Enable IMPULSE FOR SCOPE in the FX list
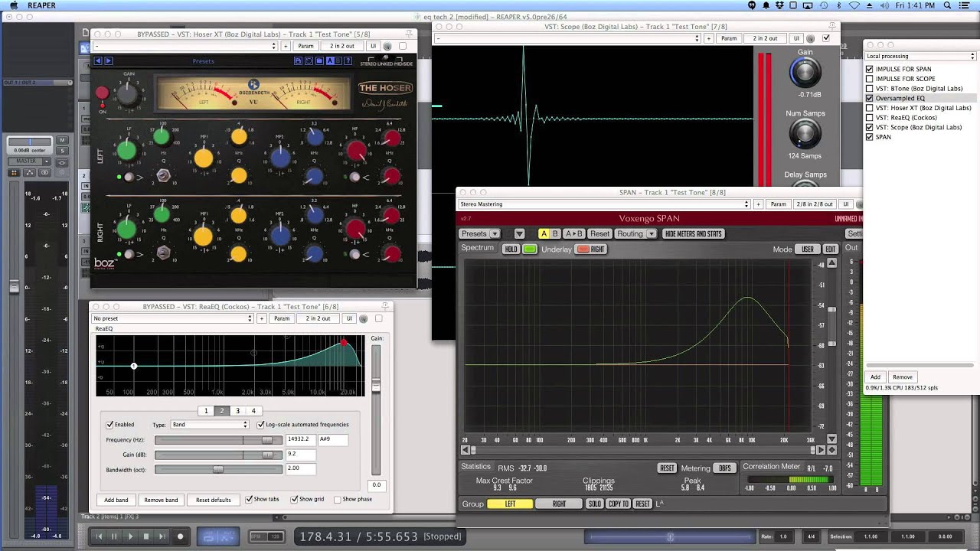This screenshot has height=551, width=980. tap(870, 79)
